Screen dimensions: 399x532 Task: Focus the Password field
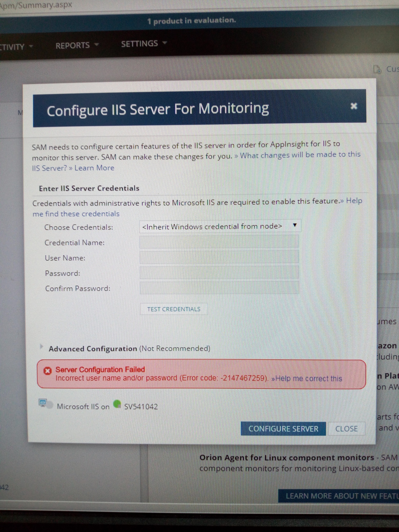(x=219, y=272)
